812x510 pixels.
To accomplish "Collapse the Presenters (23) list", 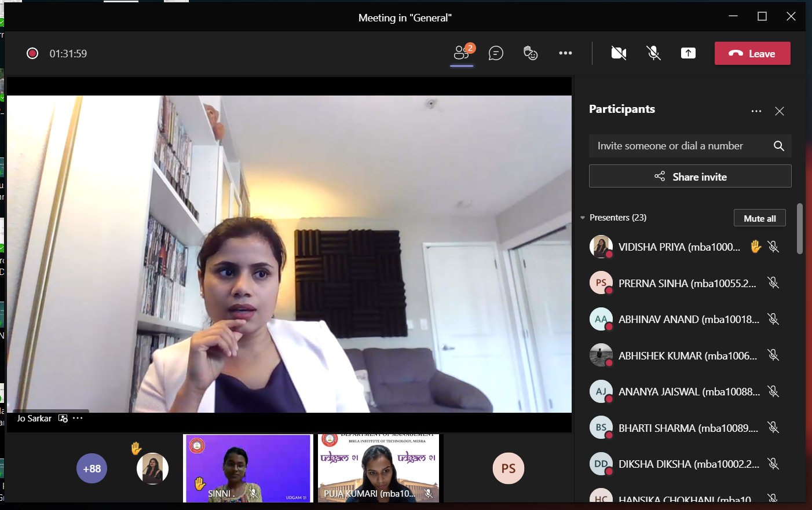I will tap(583, 218).
